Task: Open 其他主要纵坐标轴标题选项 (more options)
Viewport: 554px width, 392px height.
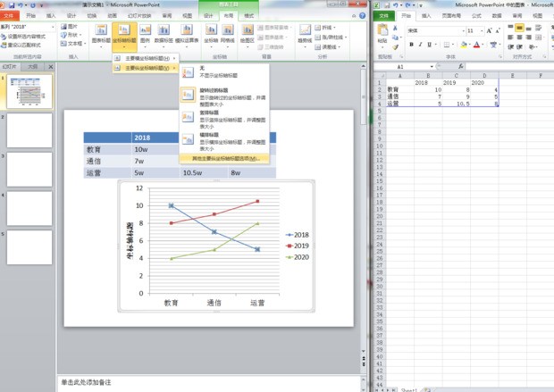Action: [x=224, y=159]
